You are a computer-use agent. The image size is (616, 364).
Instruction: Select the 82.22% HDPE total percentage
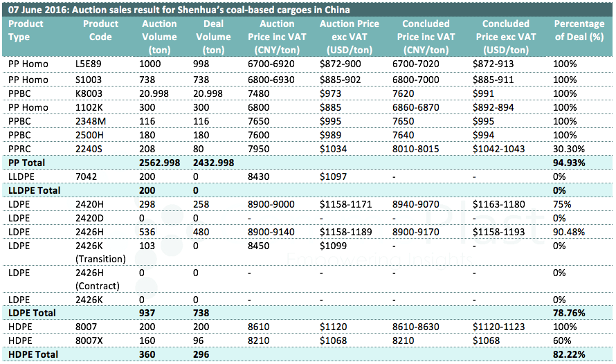click(569, 354)
